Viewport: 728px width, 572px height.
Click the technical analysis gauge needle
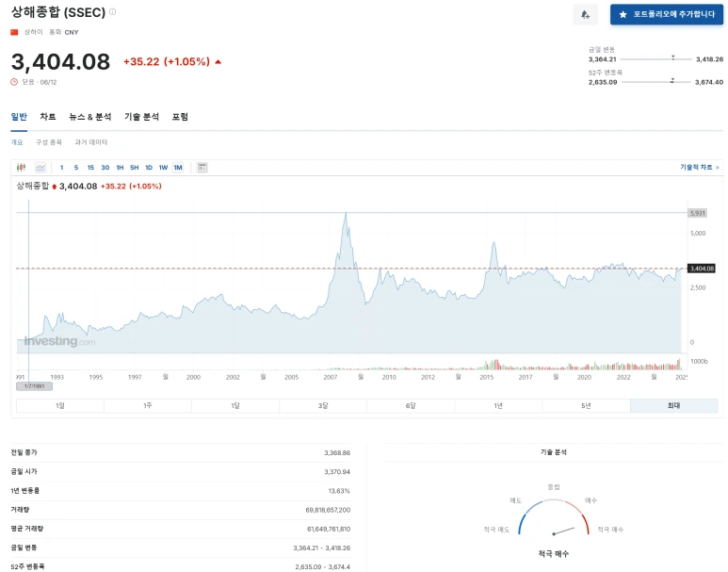(563, 531)
